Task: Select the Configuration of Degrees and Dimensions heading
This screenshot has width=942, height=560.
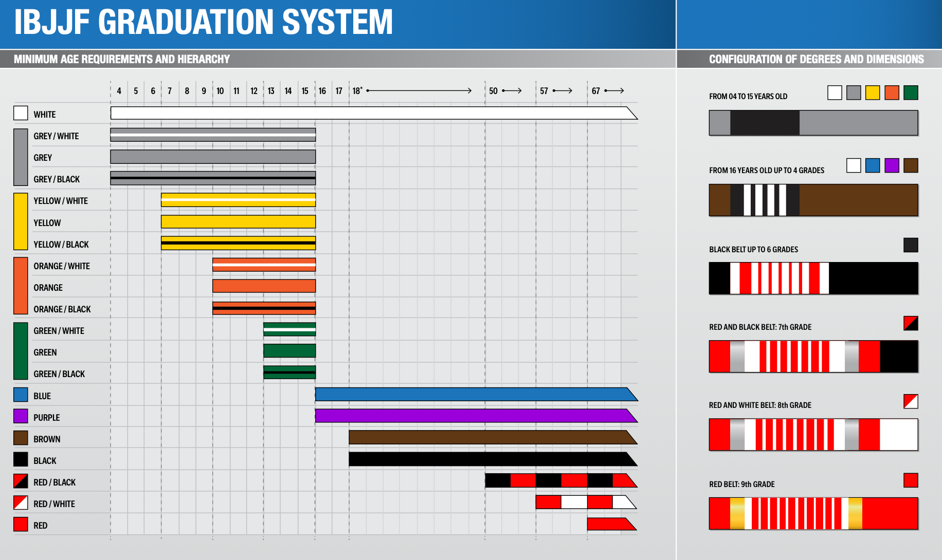Action: pyautogui.click(x=816, y=59)
